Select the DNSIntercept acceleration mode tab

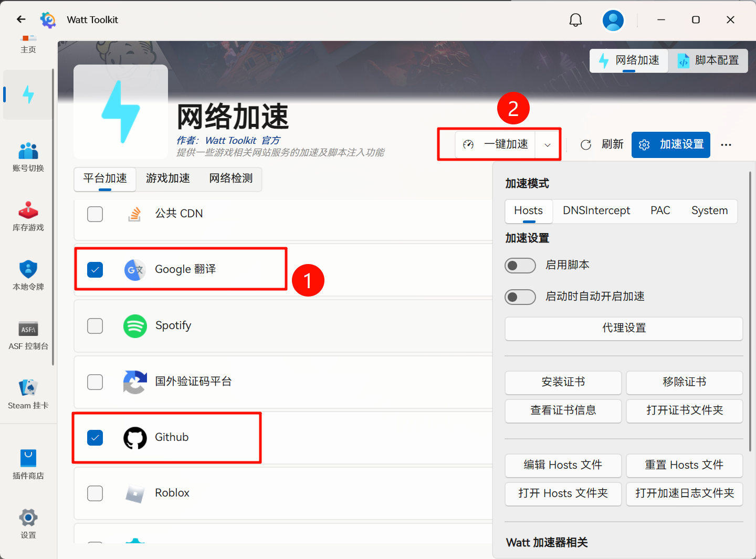point(596,210)
